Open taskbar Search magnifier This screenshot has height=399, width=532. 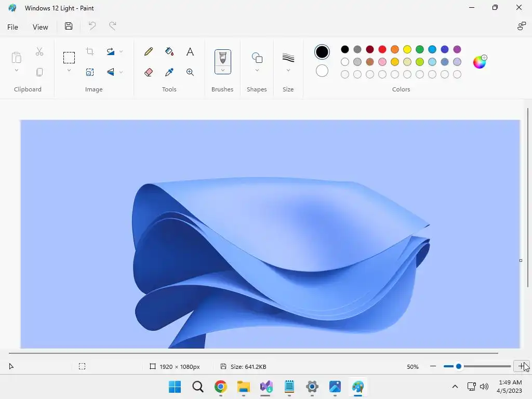click(x=198, y=387)
